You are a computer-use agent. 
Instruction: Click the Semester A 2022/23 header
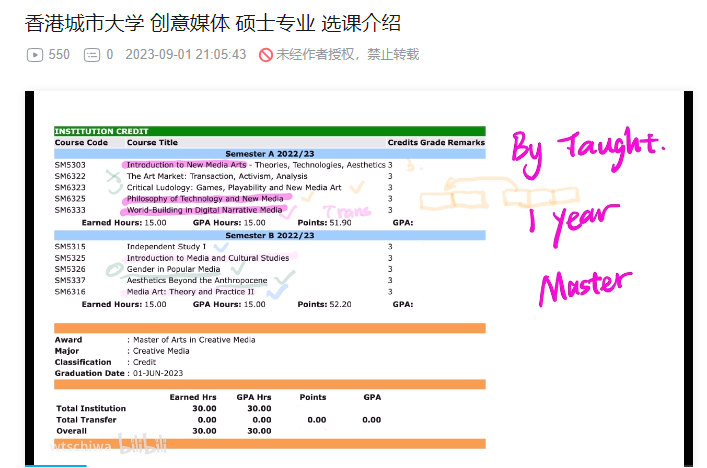point(269,154)
